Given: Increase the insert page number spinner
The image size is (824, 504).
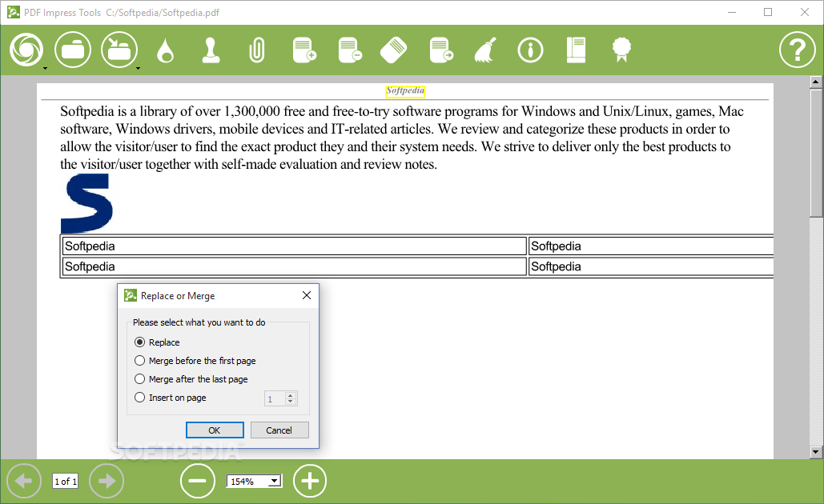Looking at the screenshot, I should pyautogui.click(x=291, y=395).
